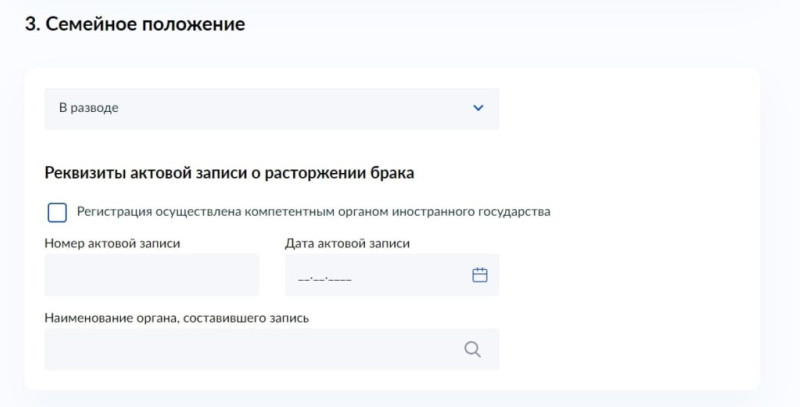
Task: Click the «Дата актовой записи» label
Action: [x=347, y=243]
